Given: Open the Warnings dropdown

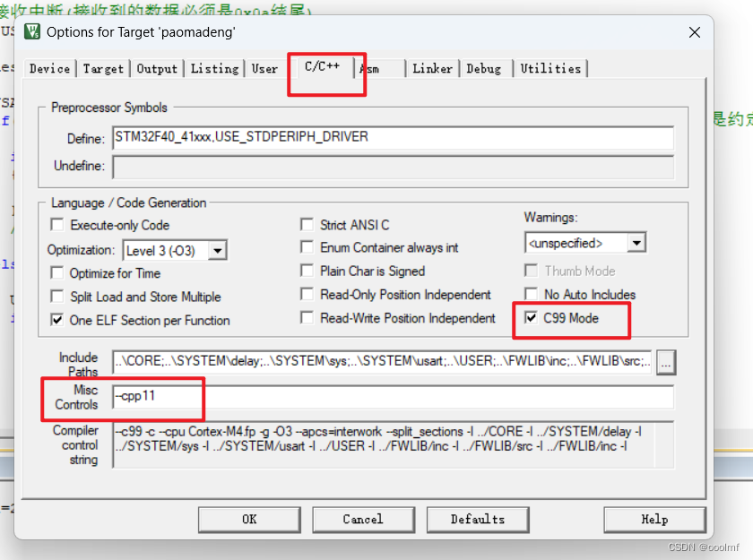Looking at the screenshot, I should (x=636, y=242).
